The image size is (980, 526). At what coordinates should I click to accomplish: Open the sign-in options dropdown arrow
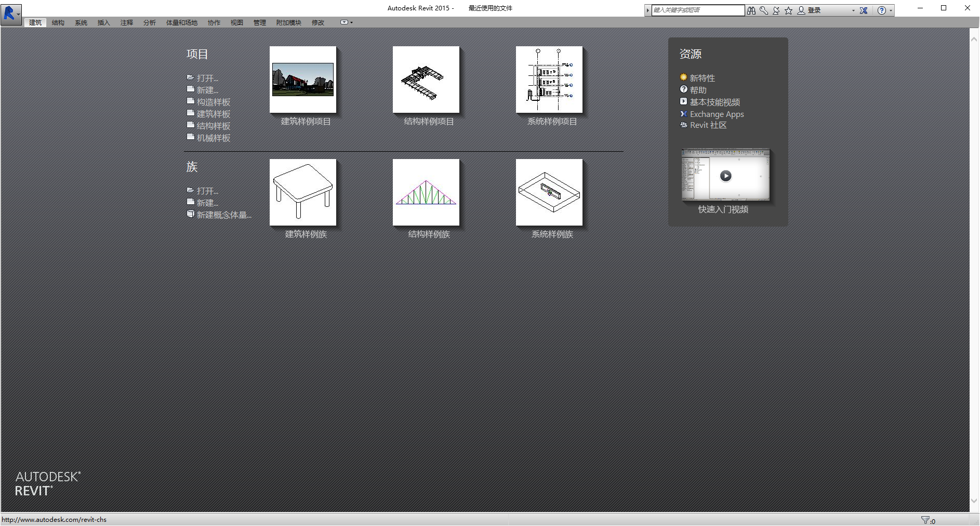(853, 10)
